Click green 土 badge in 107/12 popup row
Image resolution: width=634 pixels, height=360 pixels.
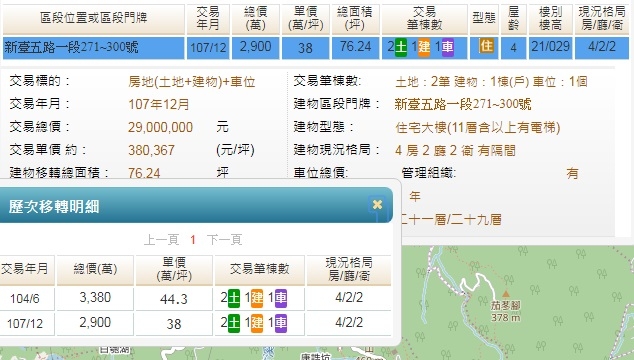coord(234,324)
